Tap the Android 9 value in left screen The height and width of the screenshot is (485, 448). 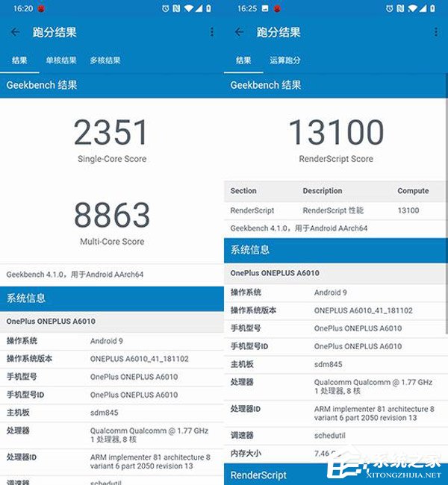click(107, 341)
